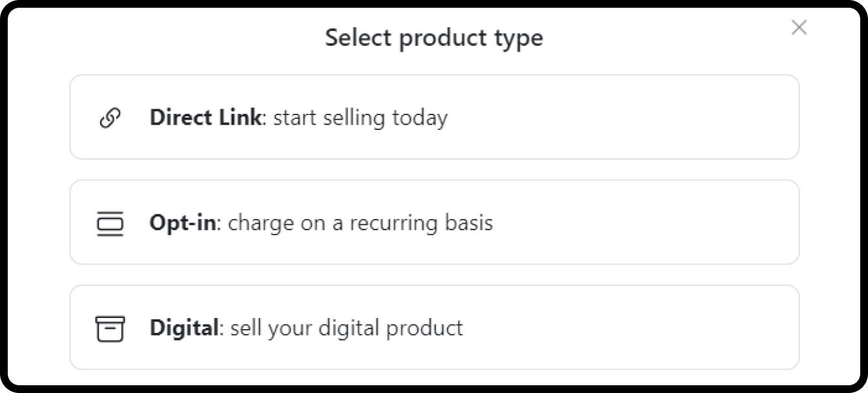Click the word "product" in the heading
Viewport: 868px width, 393px height.
438,38
